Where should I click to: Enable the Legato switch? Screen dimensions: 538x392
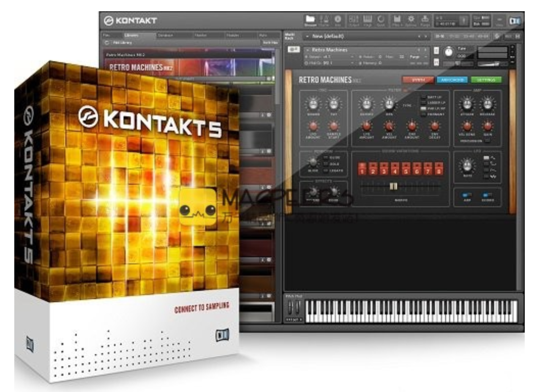tap(326, 170)
